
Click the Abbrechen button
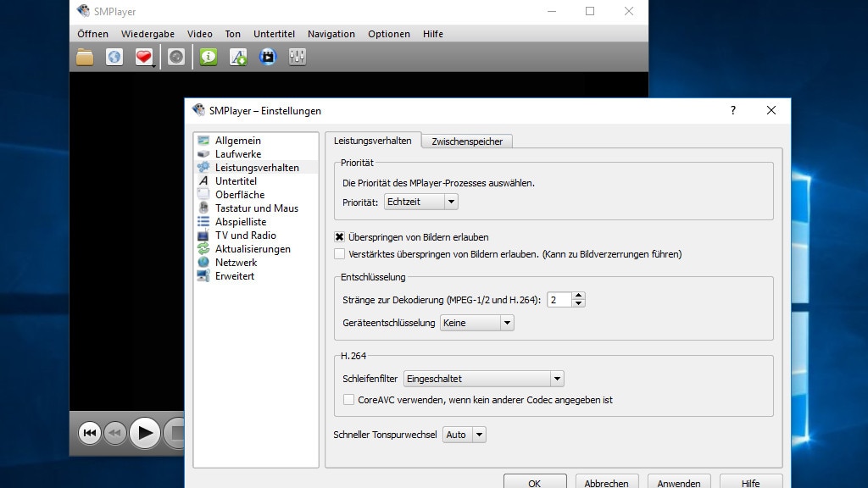(x=607, y=481)
